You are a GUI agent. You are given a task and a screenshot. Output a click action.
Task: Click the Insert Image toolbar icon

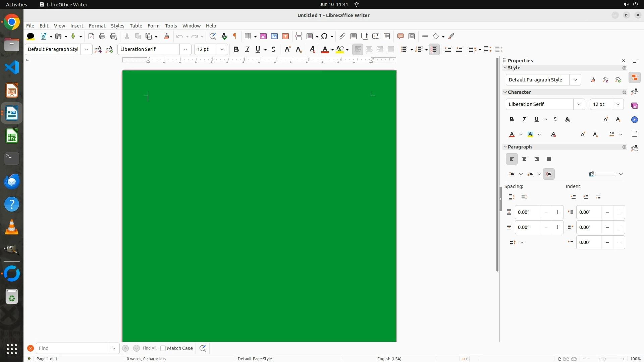click(x=263, y=36)
